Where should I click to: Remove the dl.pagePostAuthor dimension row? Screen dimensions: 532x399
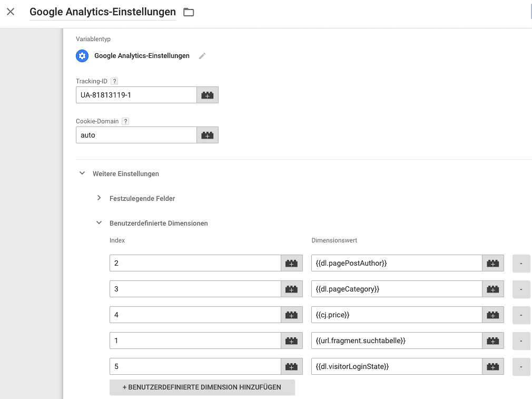(521, 264)
